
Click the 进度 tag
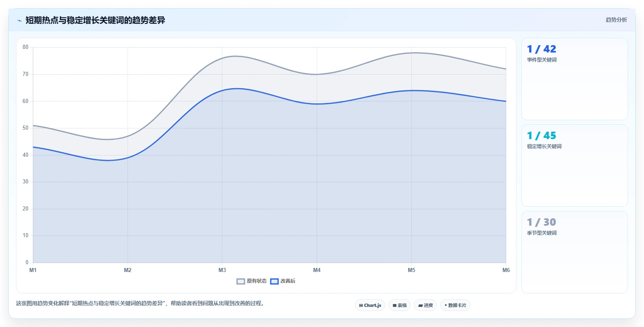[425, 305]
